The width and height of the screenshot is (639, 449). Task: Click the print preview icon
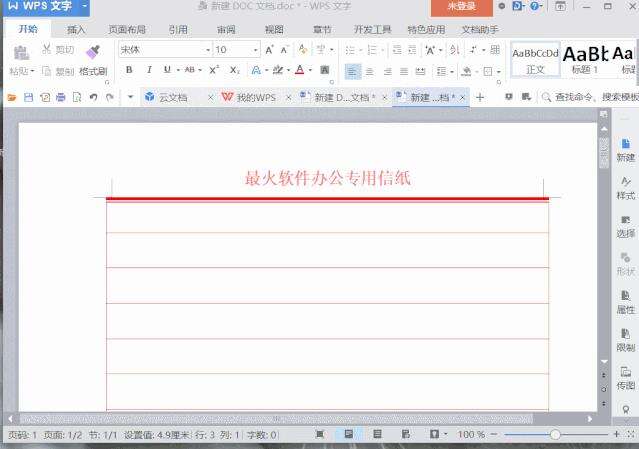tap(77, 97)
